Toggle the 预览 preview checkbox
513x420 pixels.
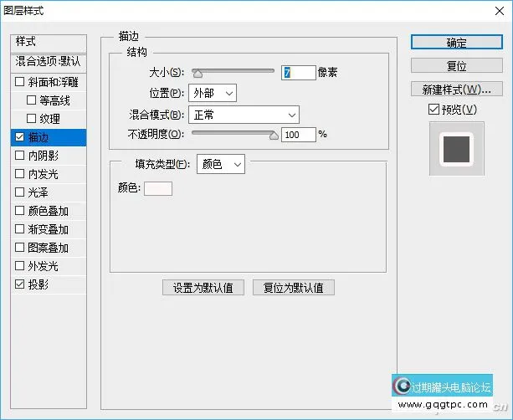(x=433, y=110)
